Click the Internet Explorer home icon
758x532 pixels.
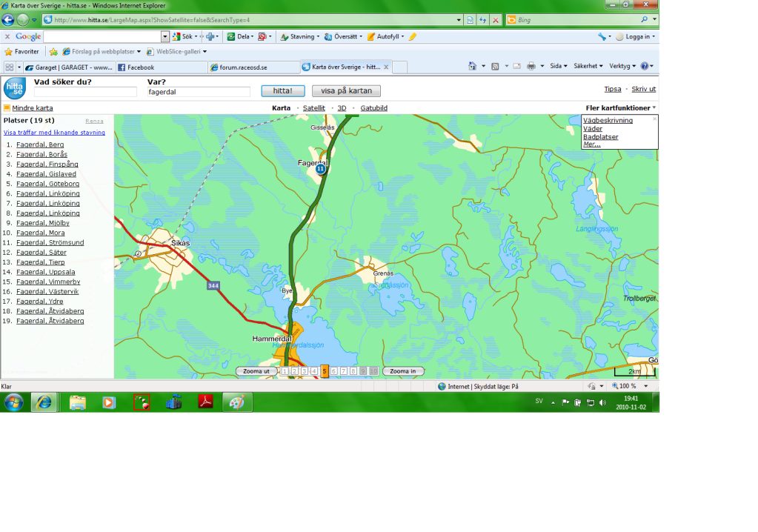click(x=472, y=67)
